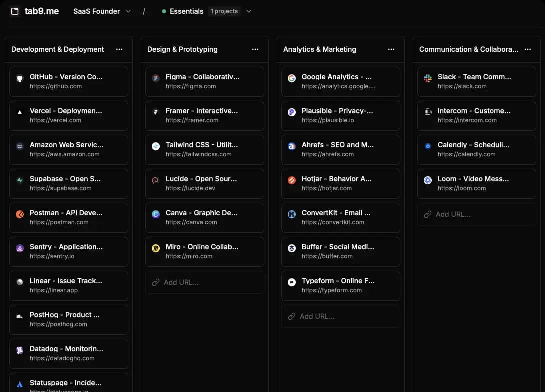The width and height of the screenshot is (545, 392).
Task: Click the Tailwind CSS favicon
Action: coord(156,146)
